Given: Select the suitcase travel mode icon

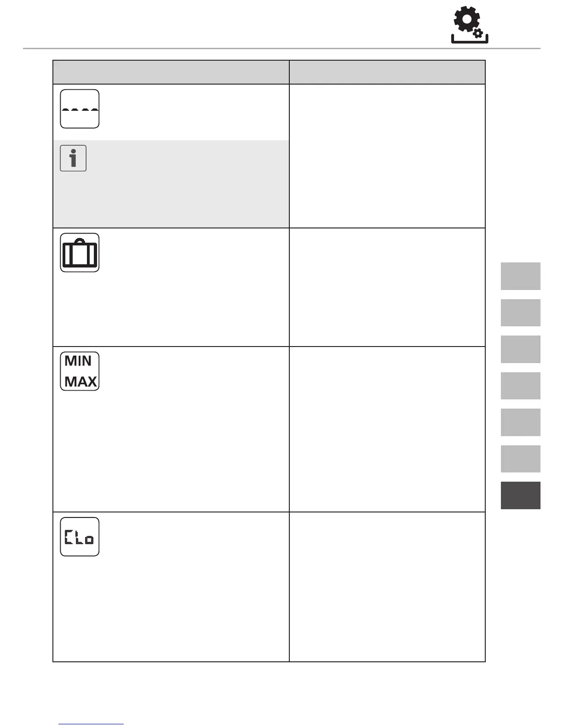Looking at the screenshot, I should pos(80,253).
